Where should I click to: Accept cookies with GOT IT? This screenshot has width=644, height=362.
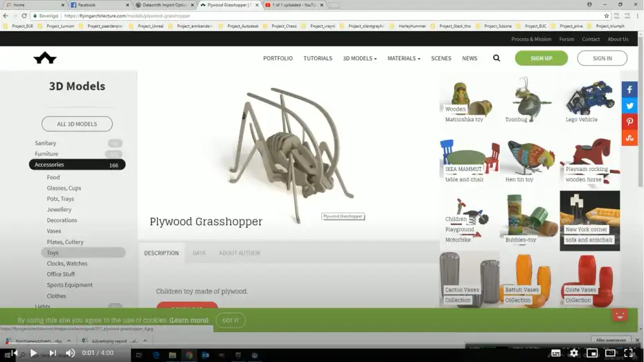pyautogui.click(x=231, y=320)
